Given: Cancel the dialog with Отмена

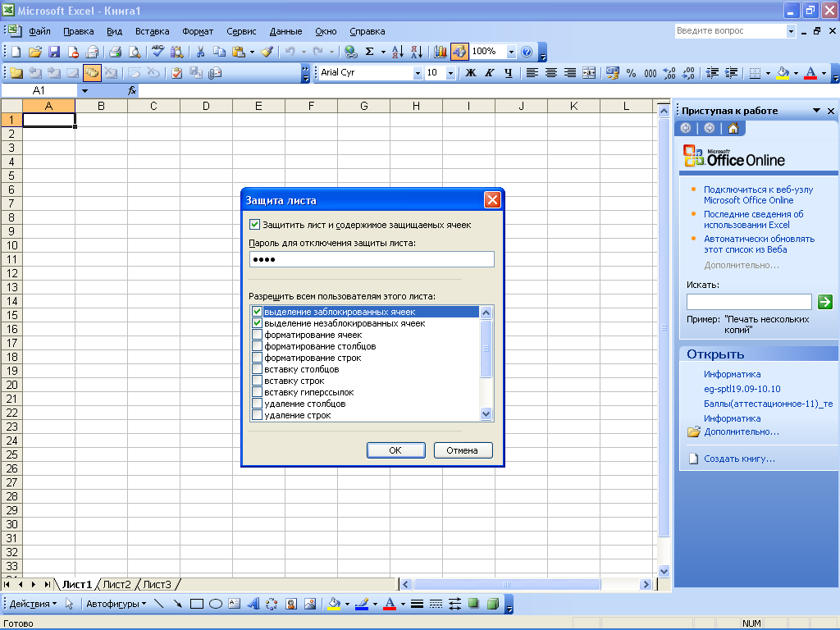Looking at the screenshot, I should [463, 450].
